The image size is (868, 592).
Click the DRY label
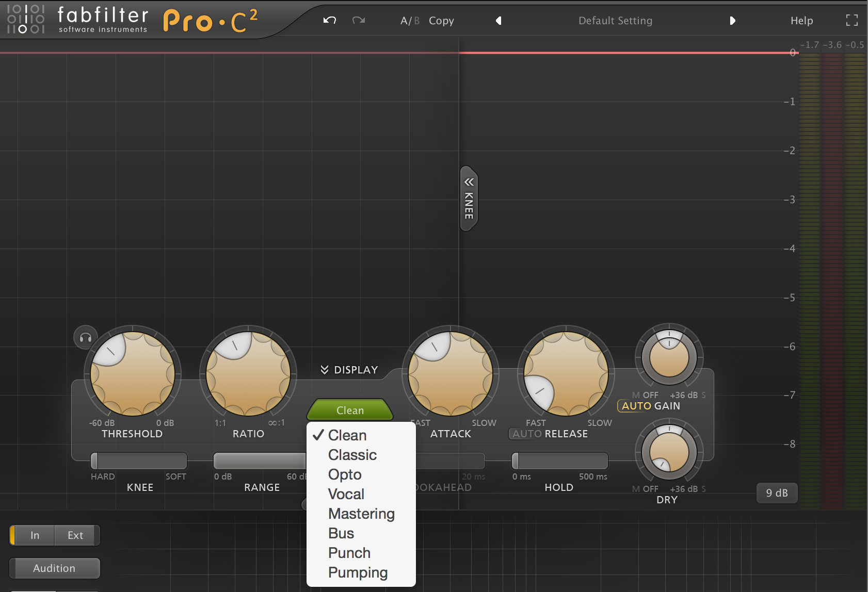tap(667, 500)
